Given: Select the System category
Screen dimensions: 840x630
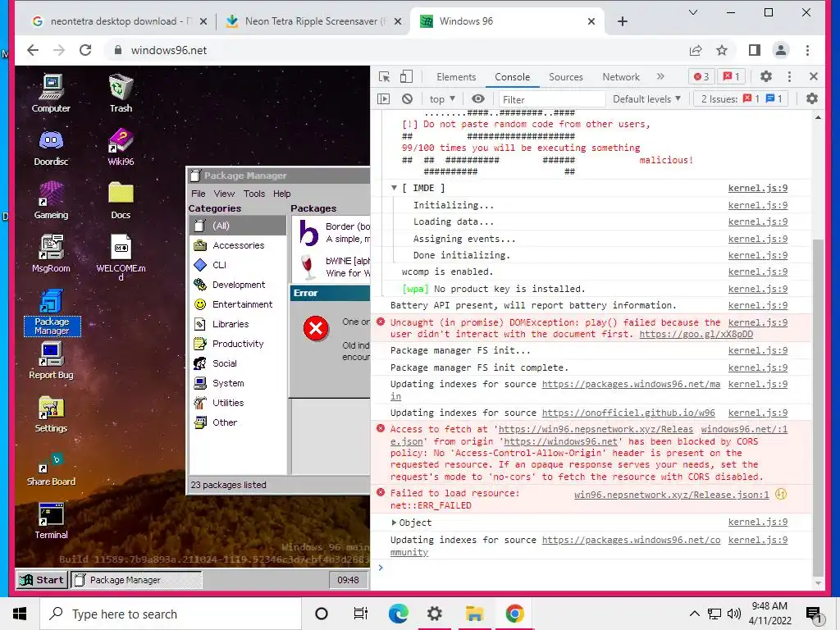Looking at the screenshot, I should [x=237, y=383].
